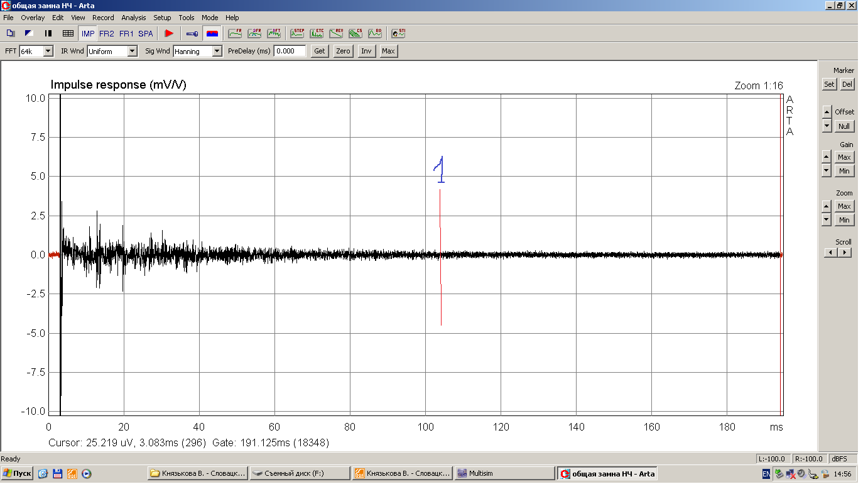Viewport: 868px width, 489px height.
Task: Open the BD burst decay icon
Action: [375, 33]
